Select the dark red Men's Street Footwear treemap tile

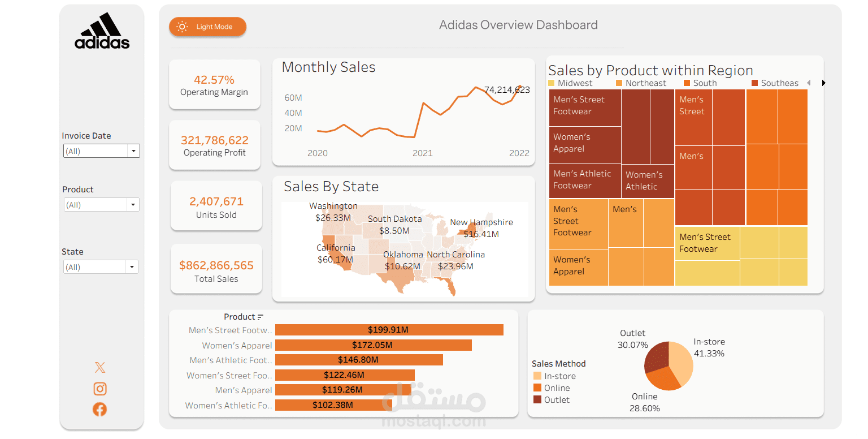click(x=585, y=107)
